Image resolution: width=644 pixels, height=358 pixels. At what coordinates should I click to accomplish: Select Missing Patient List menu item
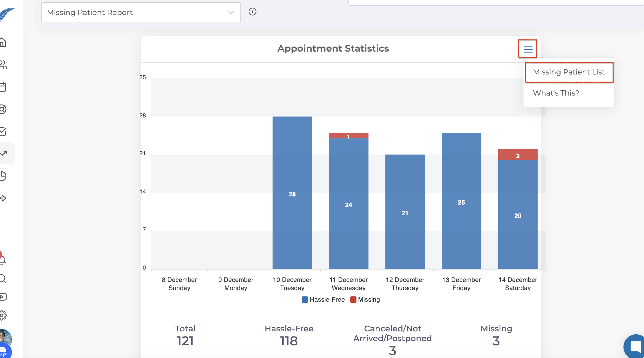(568, 72)
